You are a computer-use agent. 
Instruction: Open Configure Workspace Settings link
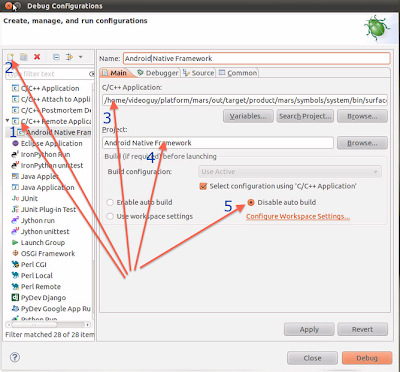pyautogui.click(x=298, y=216)
